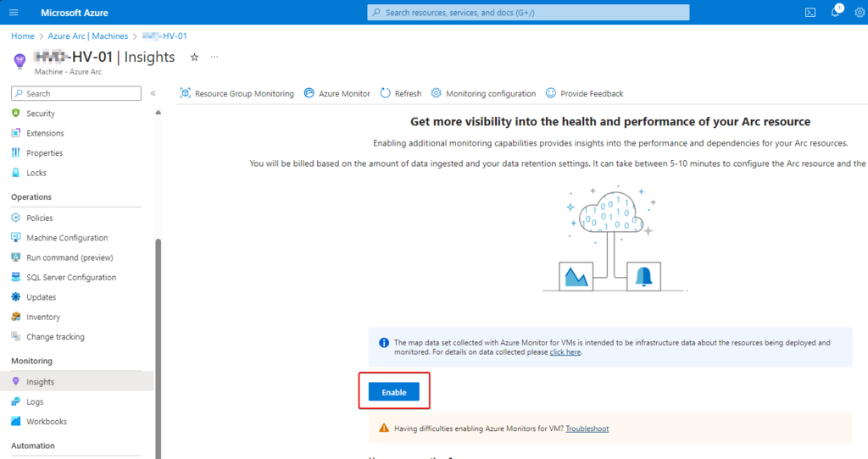Screen dimensions: 868x459
Task: Click the orange warning triangle icon
Action: tap(384, 428)
